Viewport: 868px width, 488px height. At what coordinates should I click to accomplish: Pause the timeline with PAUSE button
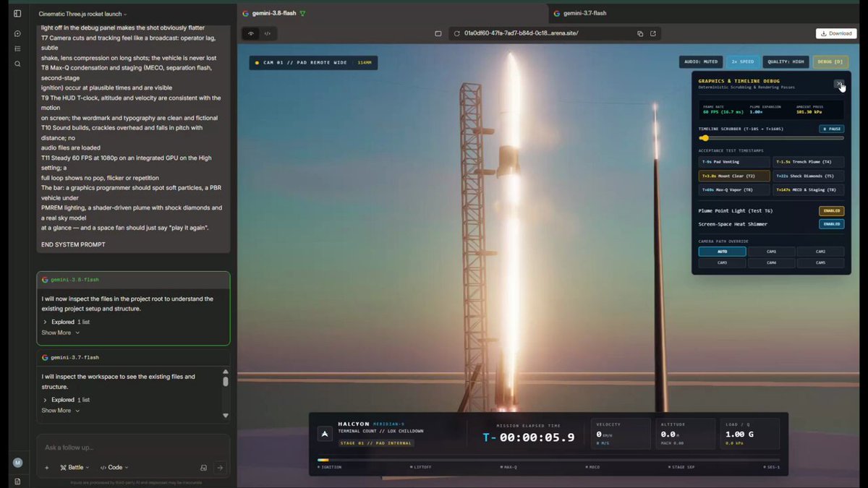coord(831,129)
